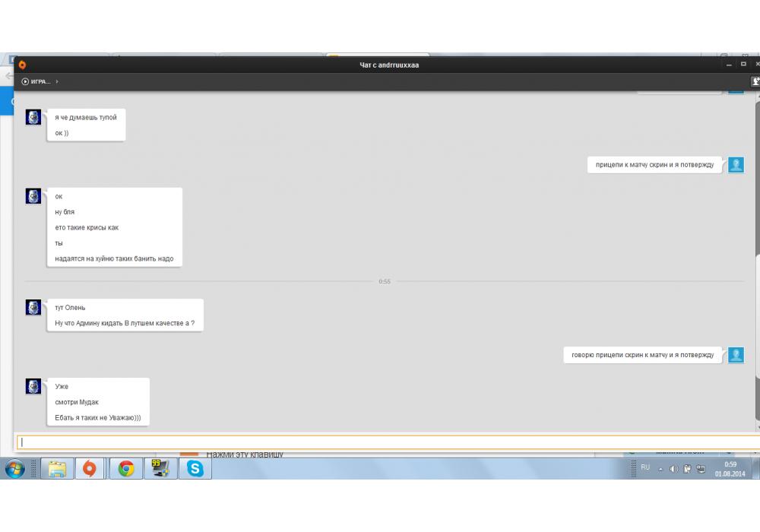Minimize the chat with andrruuxxaa window
Image resolution: width=760 pixels, height=532 pixels.
[x=729, y=65]
